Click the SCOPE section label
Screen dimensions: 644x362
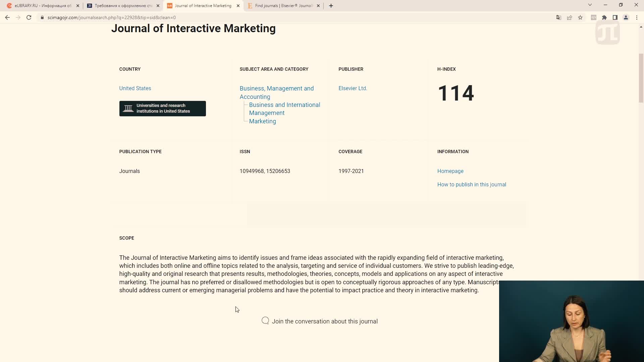127,238
